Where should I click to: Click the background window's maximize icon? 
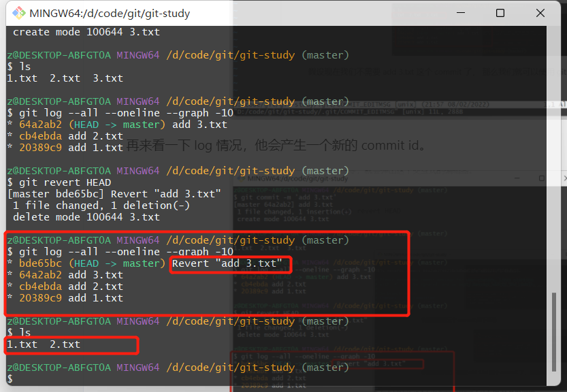[541, 178]
